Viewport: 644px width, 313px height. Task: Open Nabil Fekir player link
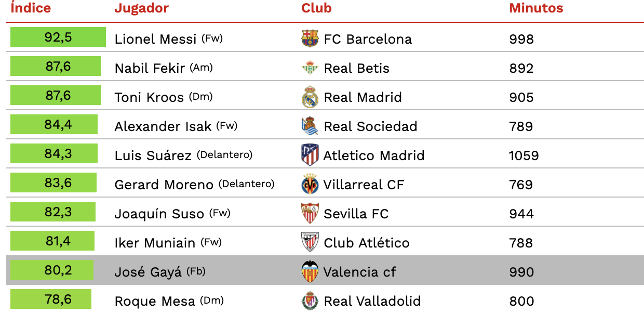click(x=150, y=68)
